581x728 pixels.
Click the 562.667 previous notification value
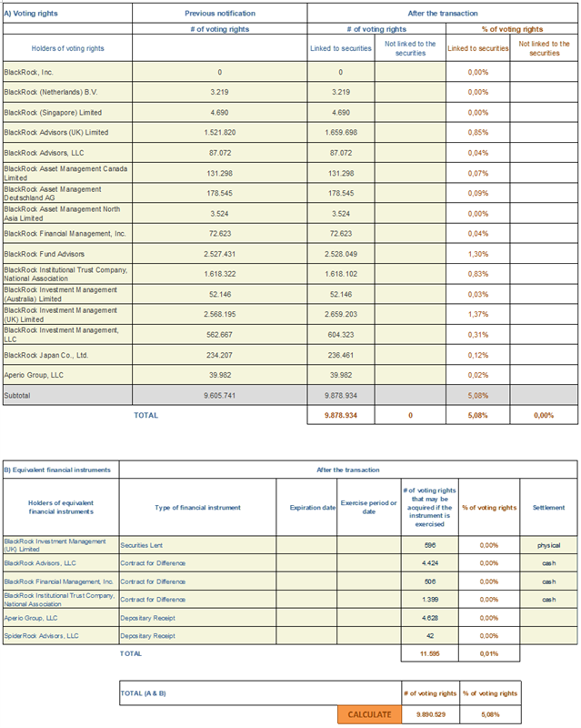[219, 335]
